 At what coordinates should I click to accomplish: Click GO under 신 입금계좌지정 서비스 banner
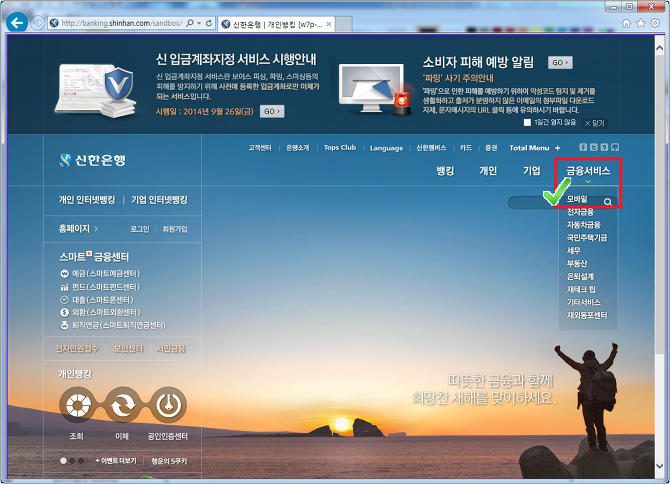click(272, 111)
